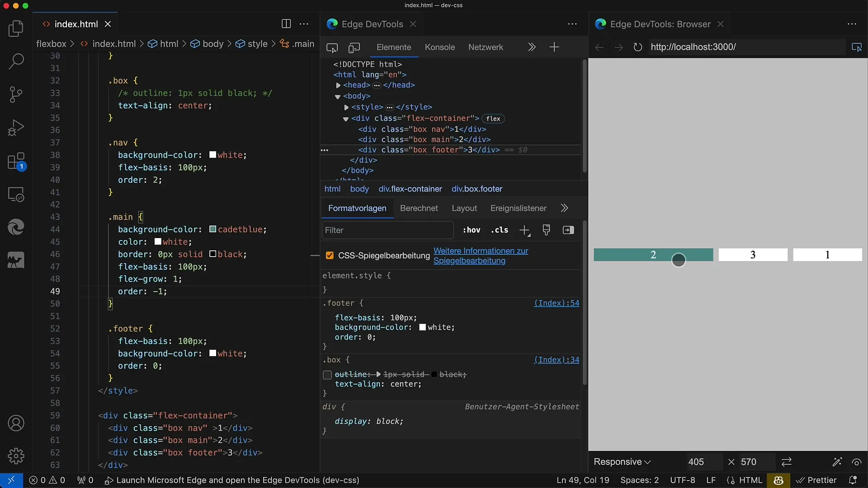Go back in the DevTools browser
Screen dimensions: 868x488
(x=599, y=47)
